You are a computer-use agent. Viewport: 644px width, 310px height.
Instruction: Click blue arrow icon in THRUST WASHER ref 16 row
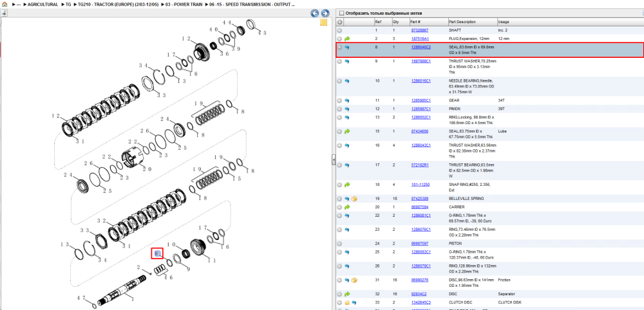pos(346,145)
